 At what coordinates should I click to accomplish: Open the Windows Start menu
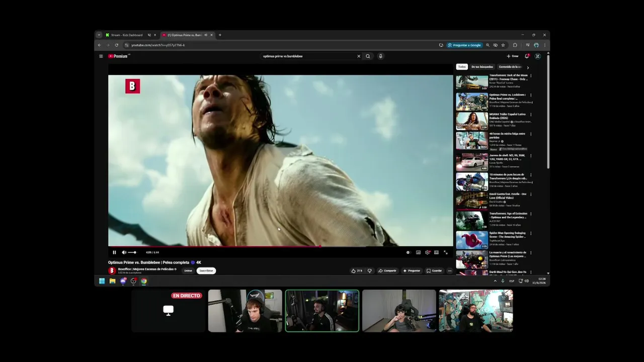[102, 281]
